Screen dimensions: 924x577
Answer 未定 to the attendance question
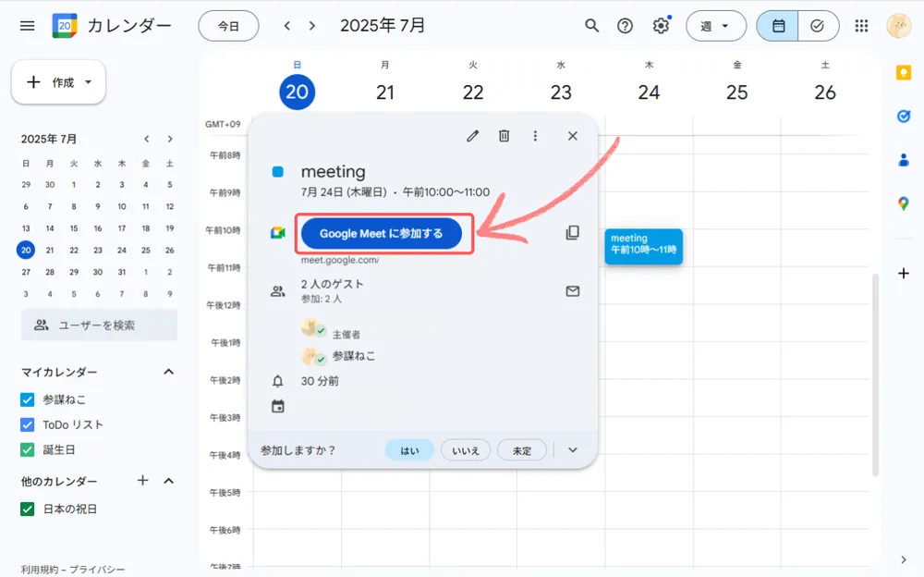pyautogui.click(x=521, y=450)
